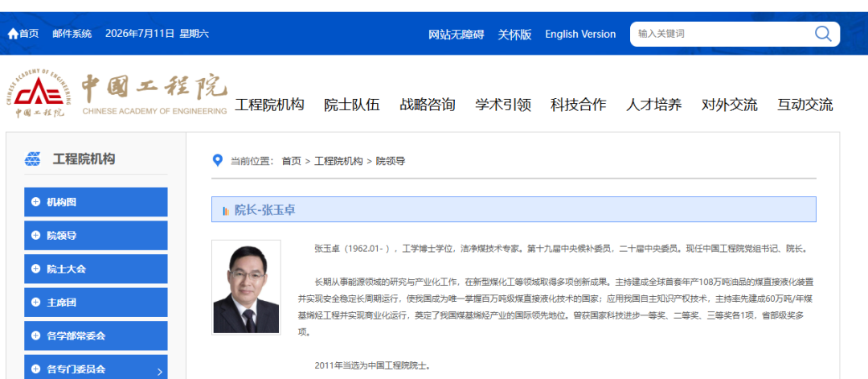Screen dimensions: 868x379
Task: Click the plus icon beside 主席团
Action: click(x=36, y=302)
